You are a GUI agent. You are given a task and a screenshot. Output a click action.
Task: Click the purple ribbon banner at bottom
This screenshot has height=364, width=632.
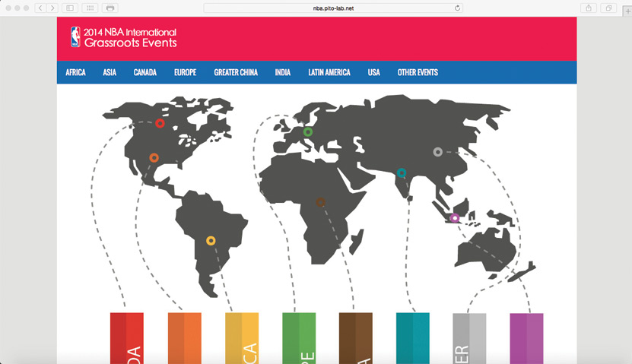click(526, 337)
